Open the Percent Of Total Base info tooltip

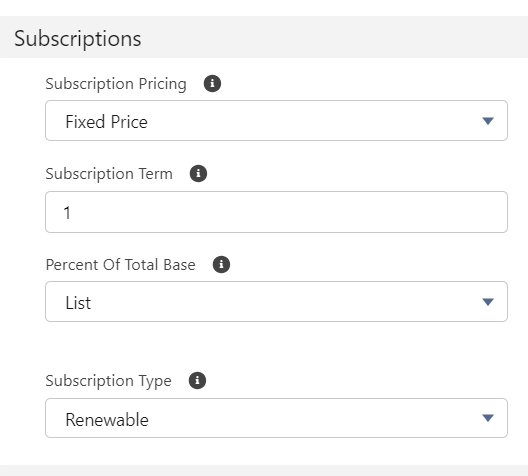coord(221,264)
